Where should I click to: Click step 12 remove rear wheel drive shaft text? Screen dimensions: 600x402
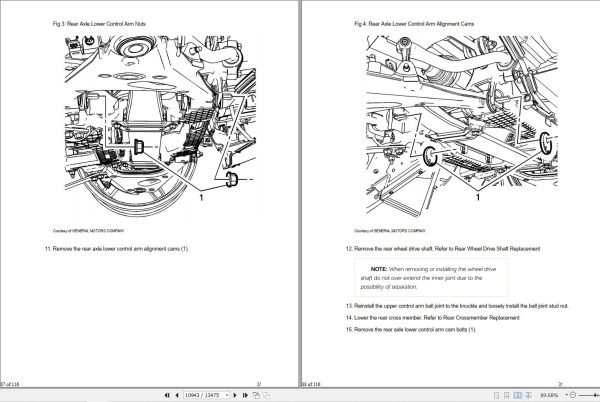443,249
